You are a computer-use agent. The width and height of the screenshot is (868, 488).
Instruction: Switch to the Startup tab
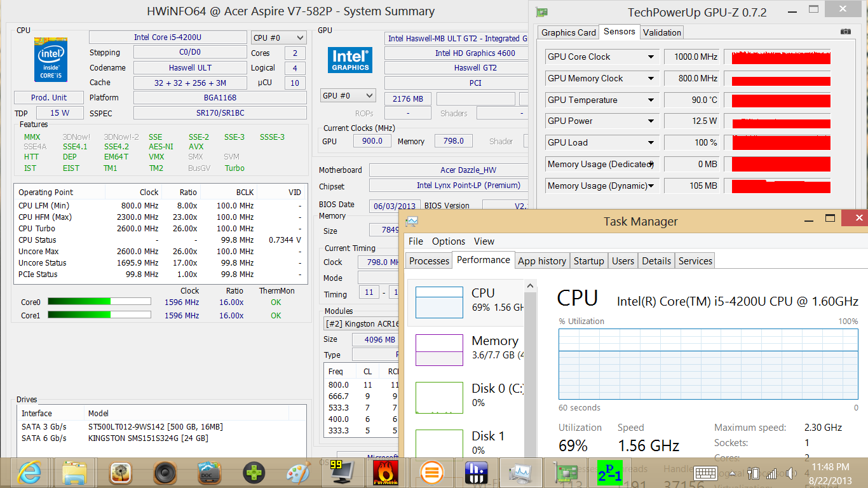(x=589, y=261)
